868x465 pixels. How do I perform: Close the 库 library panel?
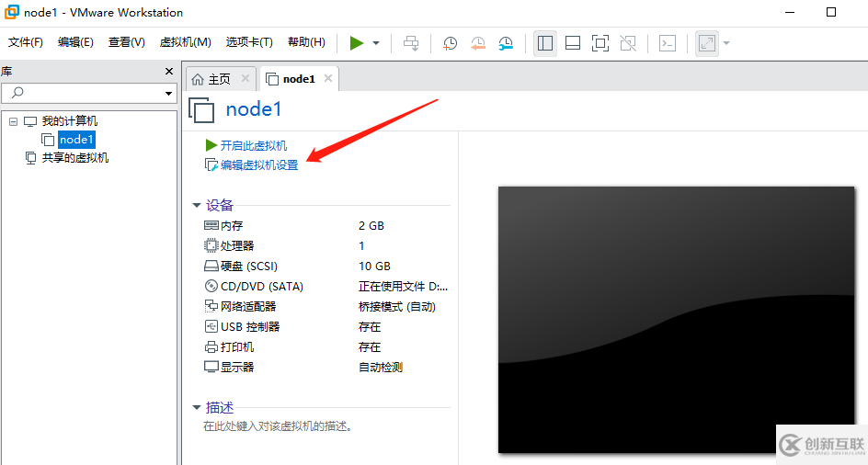click(169, 72)
